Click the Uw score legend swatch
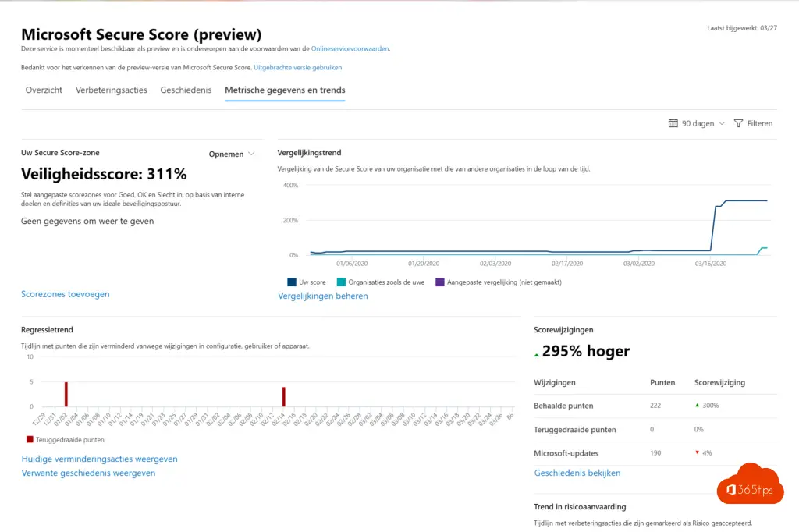The height and width of the screenshot is (532, 799). pyautogui.click(x=292, y=282)
